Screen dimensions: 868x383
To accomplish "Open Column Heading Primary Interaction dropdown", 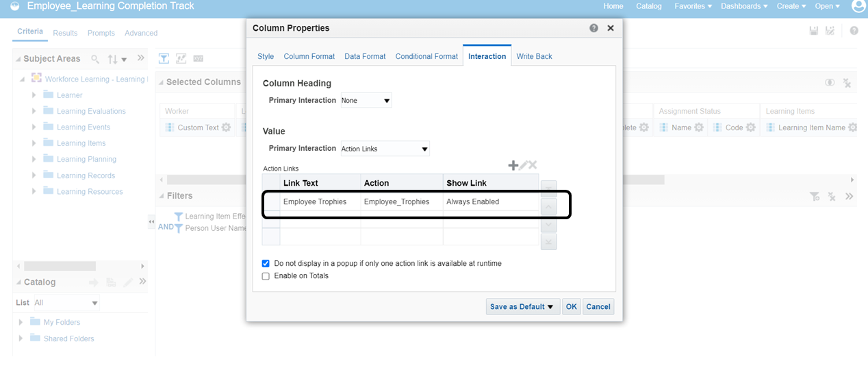I will coord(366,101).
